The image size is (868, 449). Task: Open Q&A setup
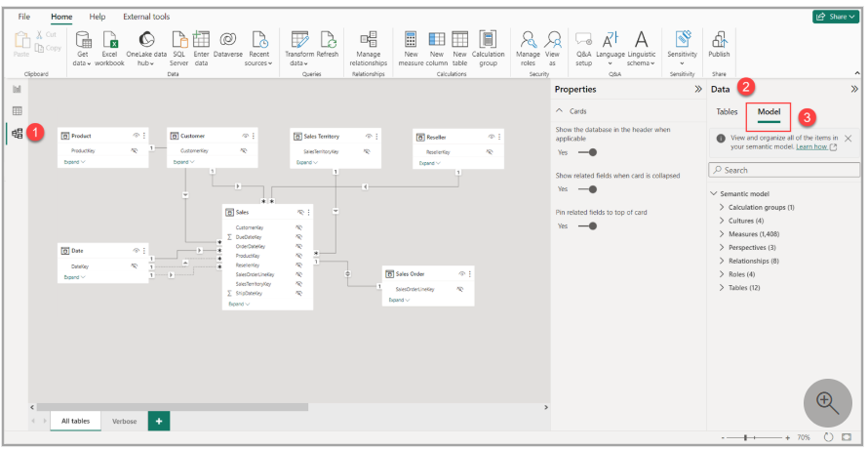click(x=583, y=49)
